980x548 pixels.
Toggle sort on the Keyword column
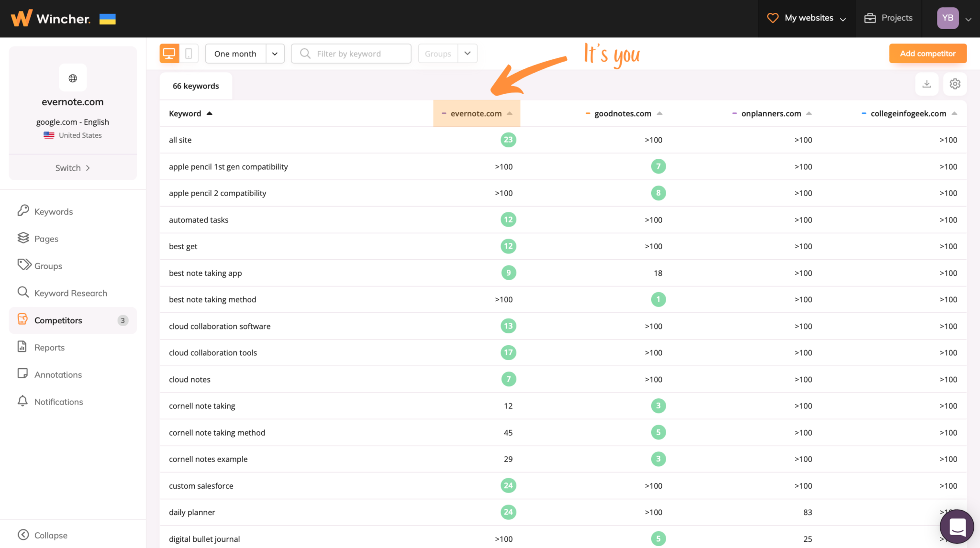(x=210, y=113)
